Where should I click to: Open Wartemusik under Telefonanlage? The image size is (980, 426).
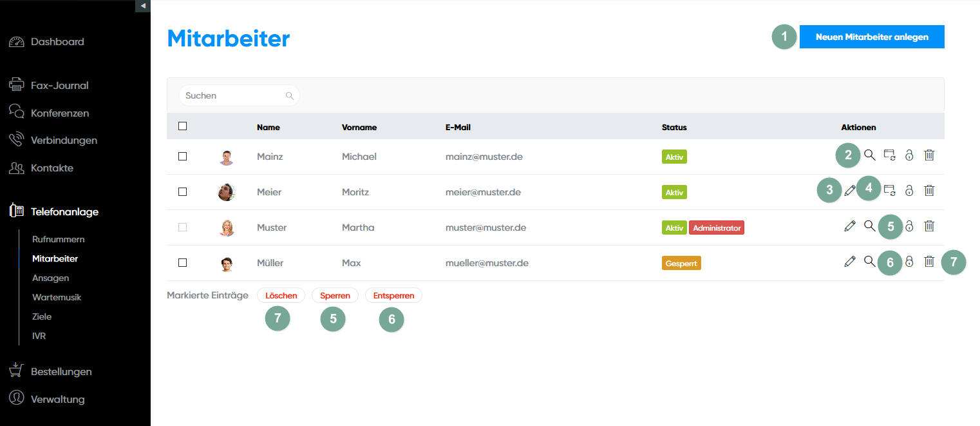(x=57, y=297)
